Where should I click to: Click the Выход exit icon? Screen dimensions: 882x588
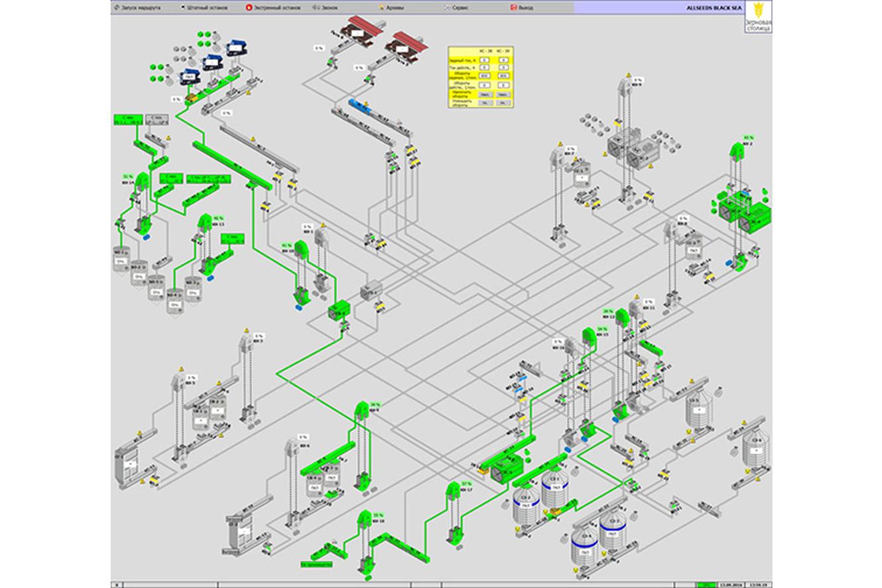(x=513, y=7)
